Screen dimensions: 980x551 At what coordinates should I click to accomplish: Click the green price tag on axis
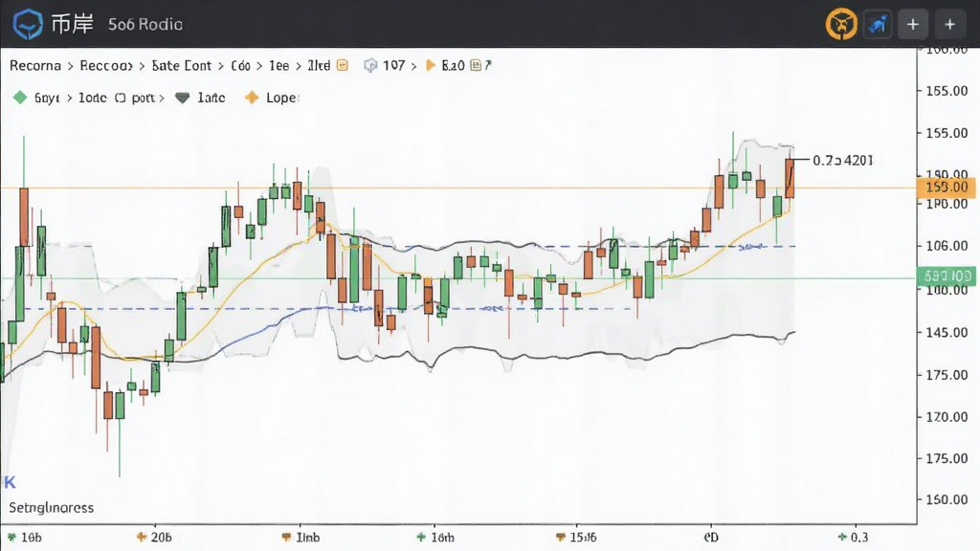(x=947, y=275)
